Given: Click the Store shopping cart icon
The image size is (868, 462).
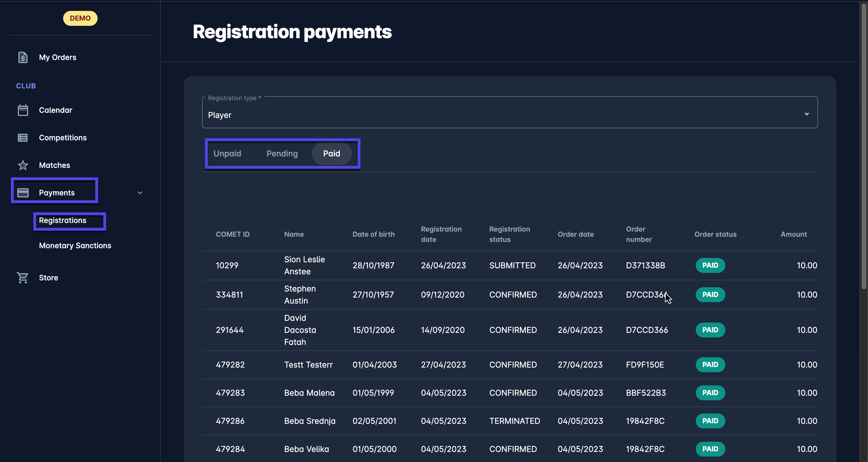Looking at the screenshot, I should pyautogui.click(x=23, y=278).
